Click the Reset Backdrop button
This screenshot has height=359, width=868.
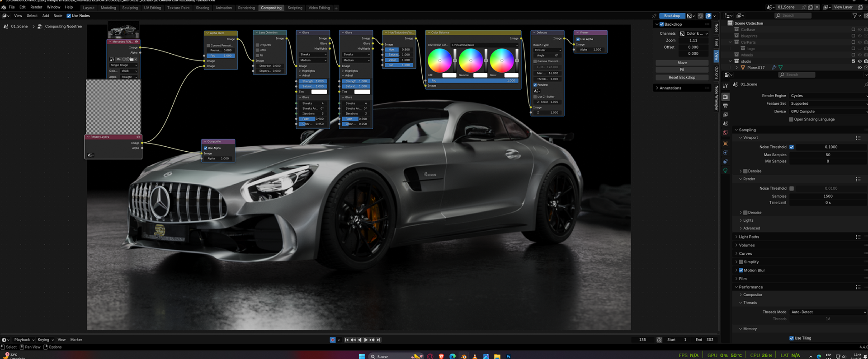(682, 78)
